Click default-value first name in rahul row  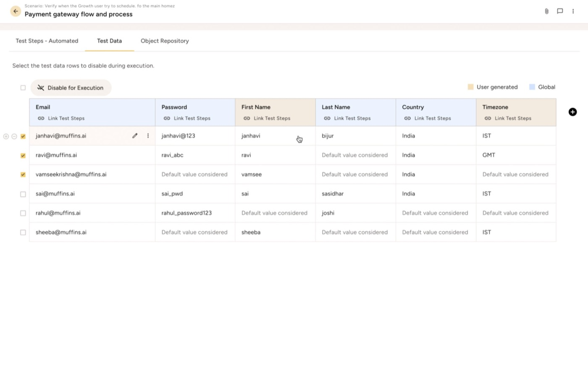(276, 213)
